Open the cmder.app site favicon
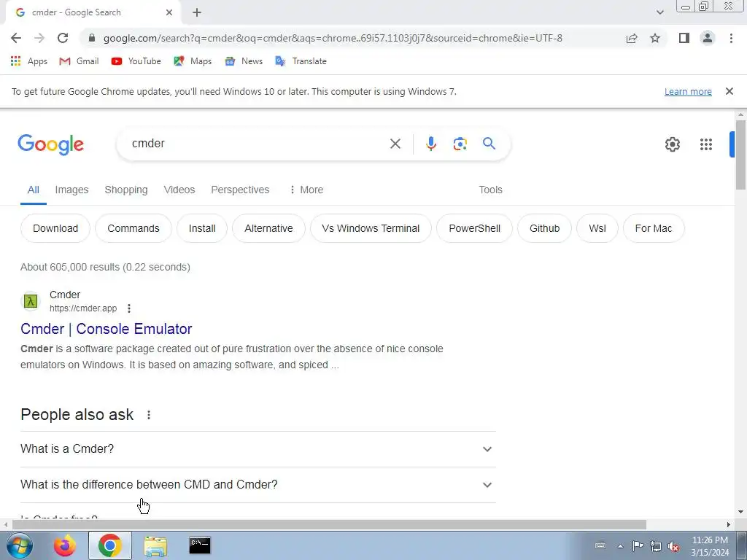Screen dimensions: 747x560 coord(31,301)
